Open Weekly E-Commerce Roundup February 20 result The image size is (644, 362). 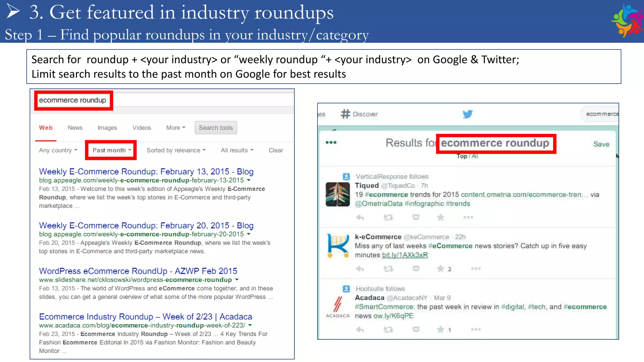pyautogui.click(x=146, y=226)
